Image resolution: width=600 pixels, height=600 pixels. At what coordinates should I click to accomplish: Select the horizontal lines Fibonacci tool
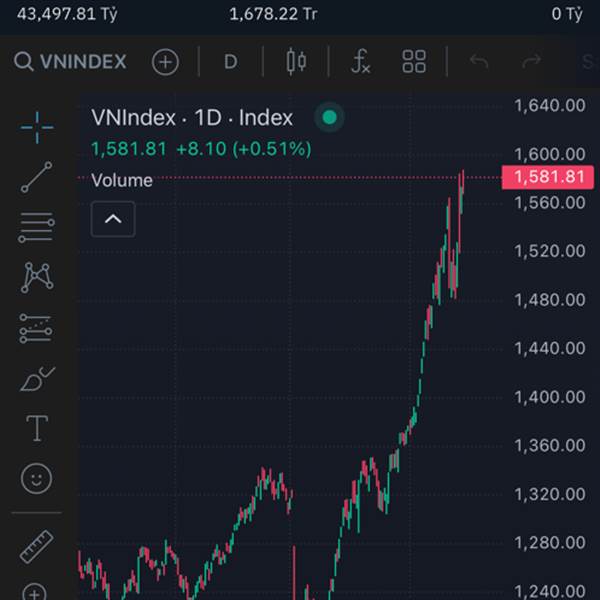(36, 227)
